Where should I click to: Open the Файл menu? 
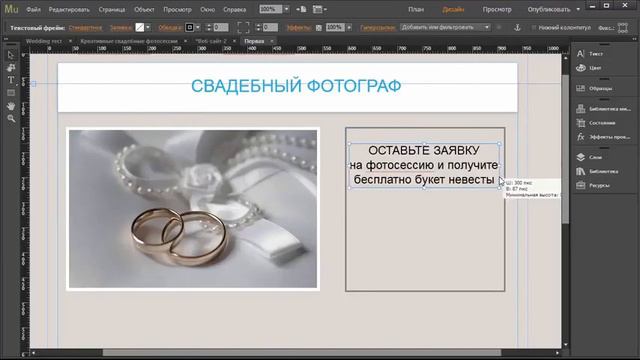point(33,9)
